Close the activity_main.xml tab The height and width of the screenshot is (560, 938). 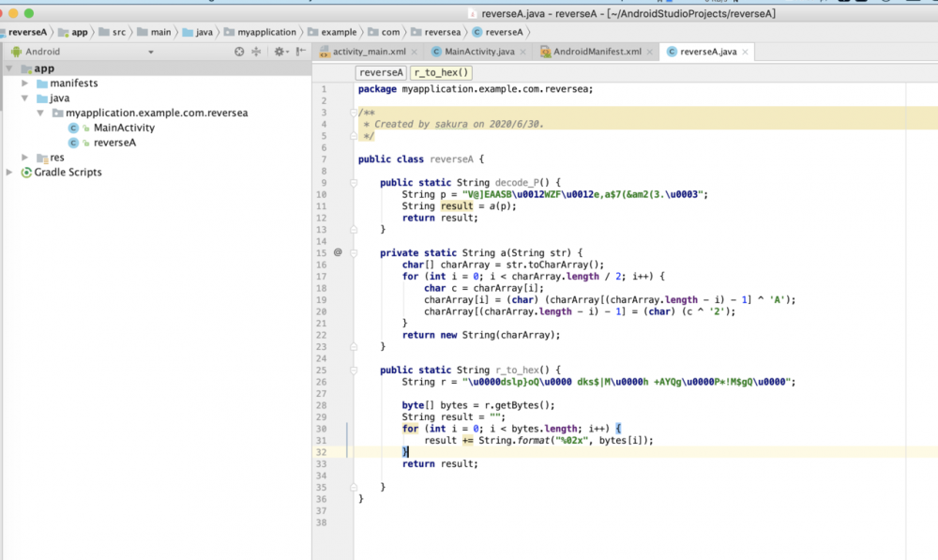click(416, 52)
